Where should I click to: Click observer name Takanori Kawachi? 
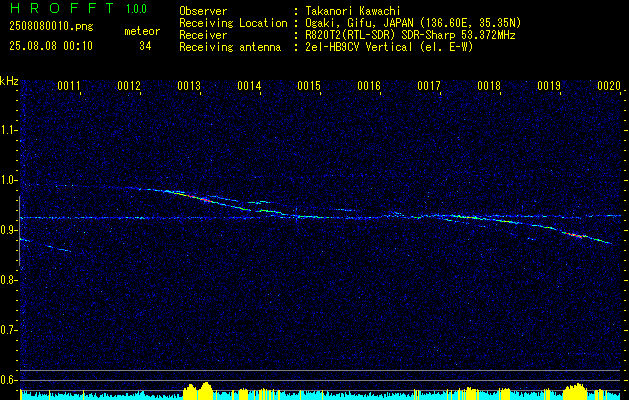coord(353,11)
